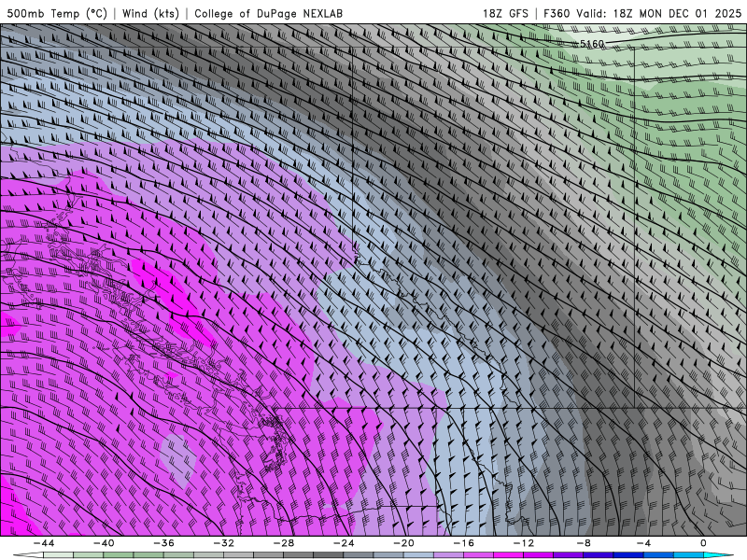The width and height of the screenshot is (747, 560).
Task: Click the "College of DuPage NEXLAB" credit text
Action: click(269, 13)
